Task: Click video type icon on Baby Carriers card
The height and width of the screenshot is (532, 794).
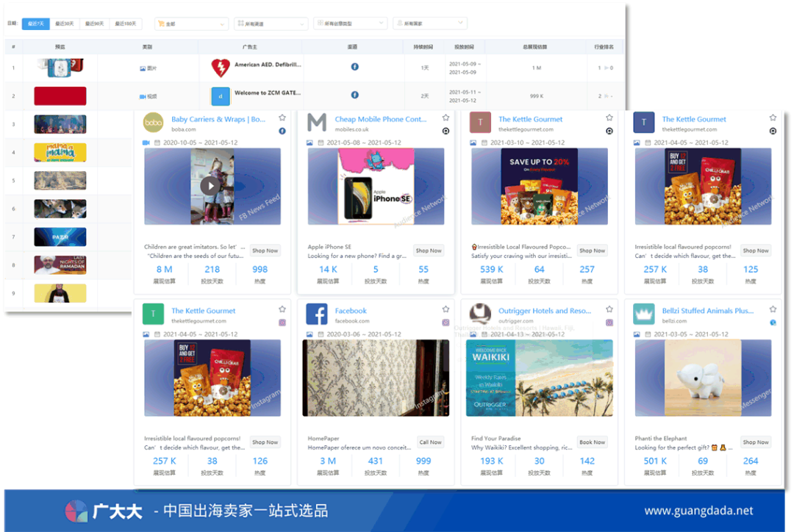Action: 146,143
